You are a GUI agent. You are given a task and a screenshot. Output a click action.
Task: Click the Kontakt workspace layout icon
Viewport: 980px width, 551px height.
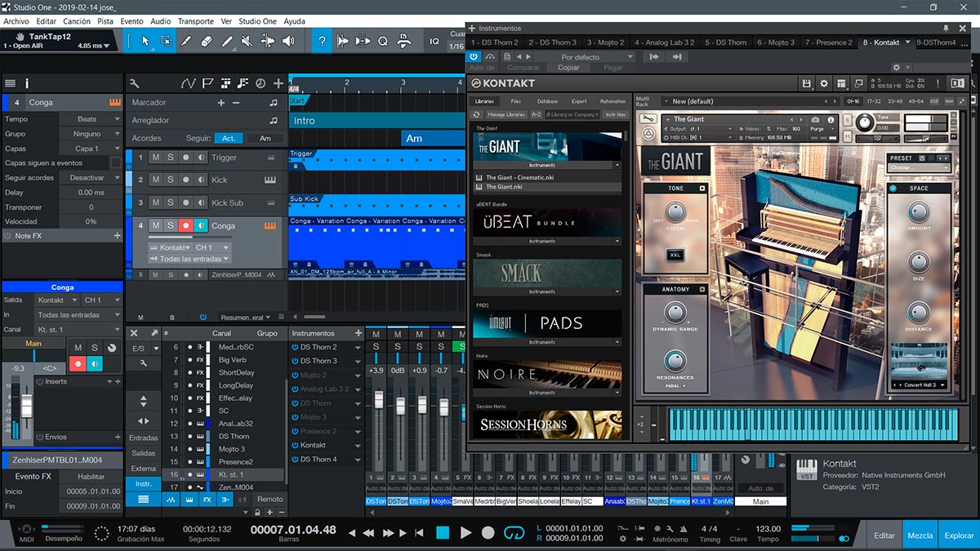click(x=840, y=83)
